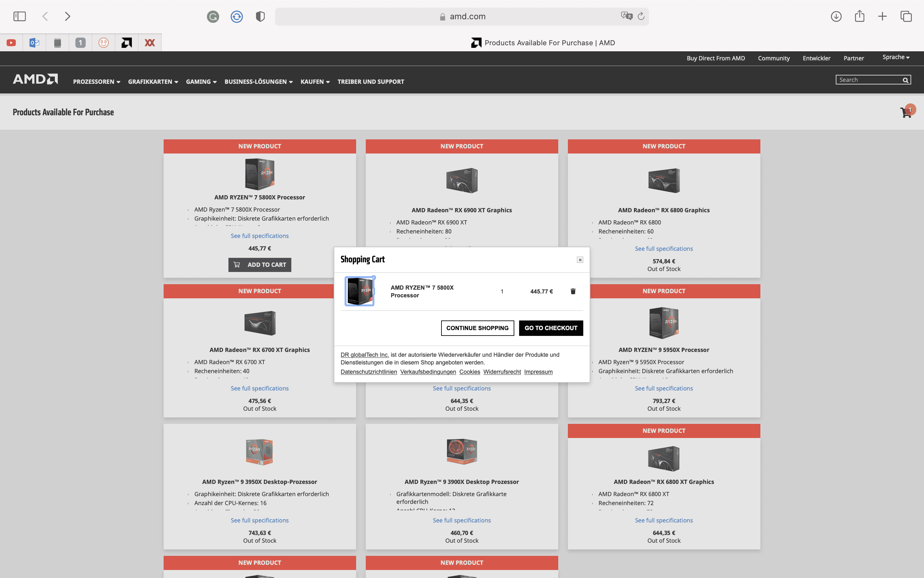See full specifications for Ryzen 9 3900X
The height and width of the screenshot is (578, 924).
(x=462, y=520)
